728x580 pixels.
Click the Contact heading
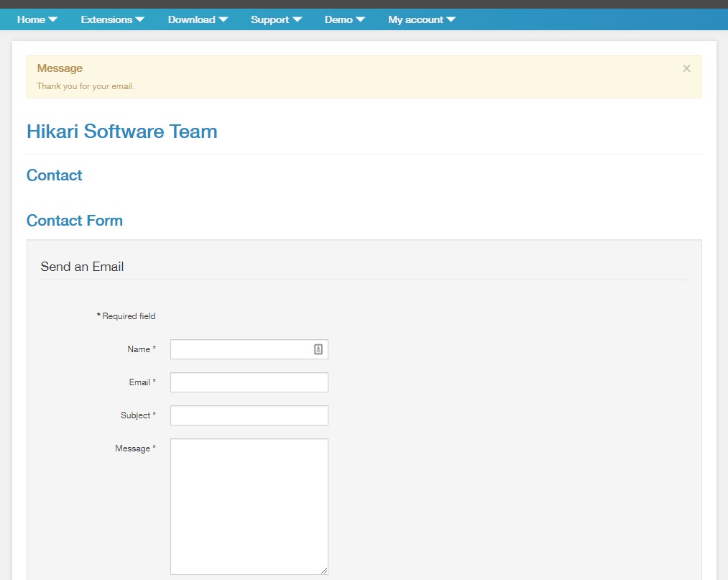click(55, 175)
